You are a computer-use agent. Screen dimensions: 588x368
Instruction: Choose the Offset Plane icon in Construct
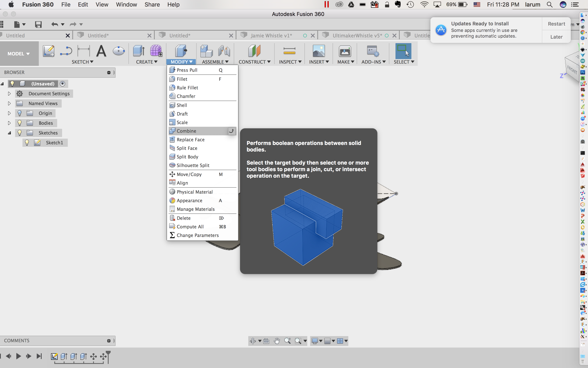254,51
